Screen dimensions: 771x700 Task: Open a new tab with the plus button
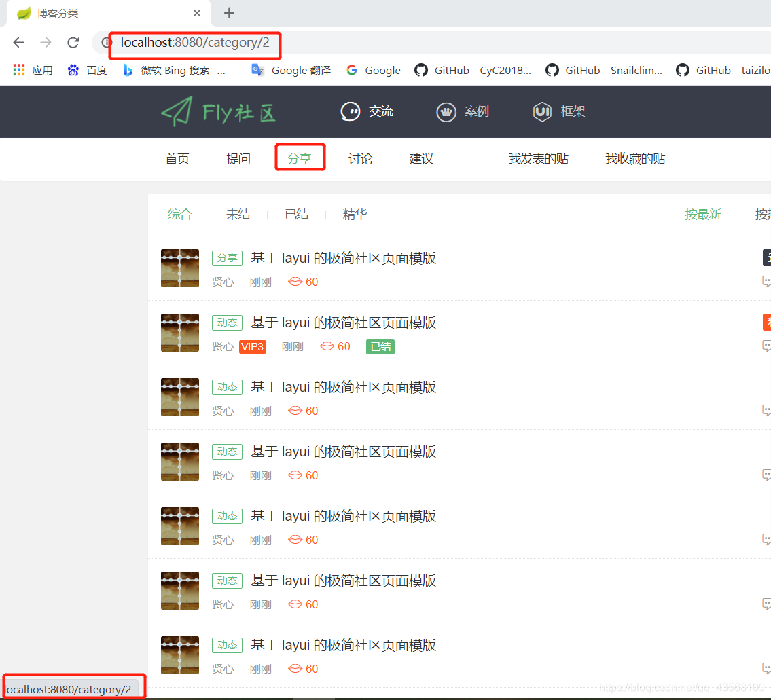pyautogui.click(x=229, y=14)
